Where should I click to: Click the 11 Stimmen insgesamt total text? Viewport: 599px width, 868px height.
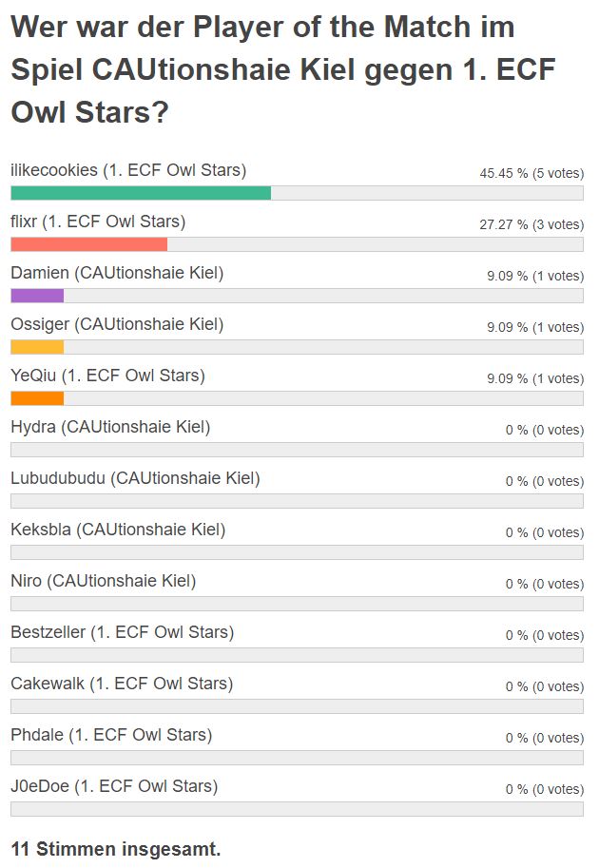[x=116, y=849]
